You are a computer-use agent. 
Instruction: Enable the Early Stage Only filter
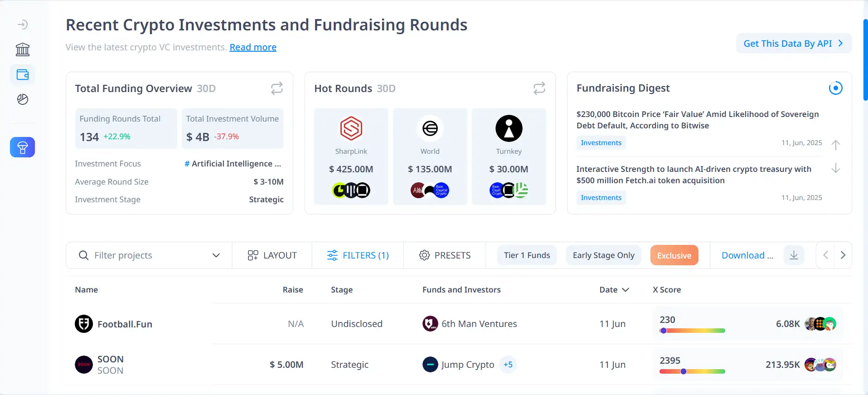pyautogui.click(x=603, y=255)
